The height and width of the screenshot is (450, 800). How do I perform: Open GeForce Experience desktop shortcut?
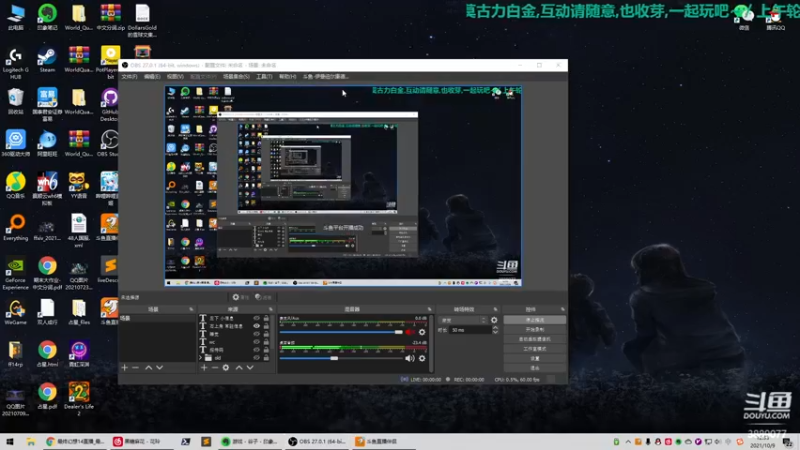pos(15,273)
